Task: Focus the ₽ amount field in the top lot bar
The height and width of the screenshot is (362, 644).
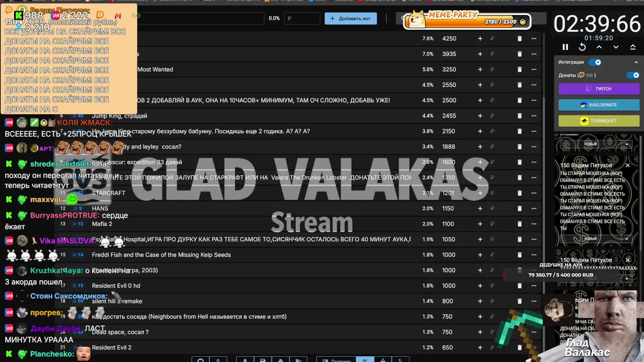Action: (x=302, y=19)
